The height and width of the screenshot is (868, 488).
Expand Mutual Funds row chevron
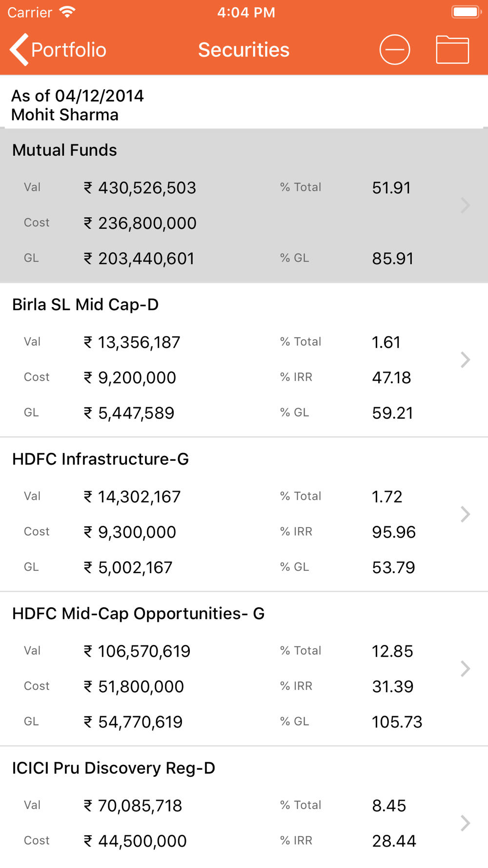[x=465, y=205]
